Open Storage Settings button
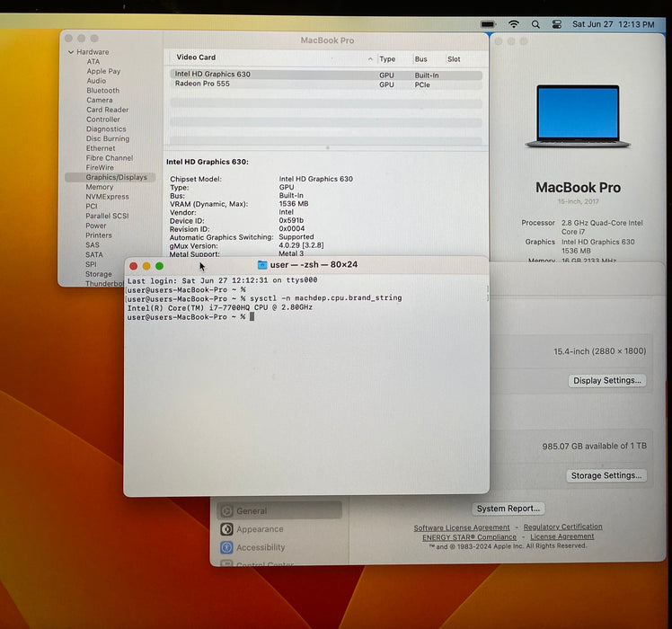Image resolution: width=672 pixels, height=629 pixels. coord(606,475)
